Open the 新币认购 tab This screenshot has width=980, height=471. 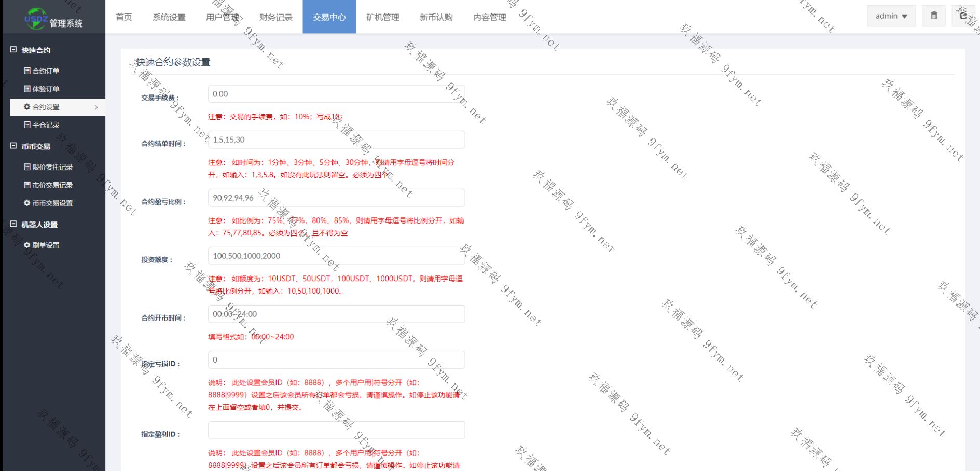(436, 17)
